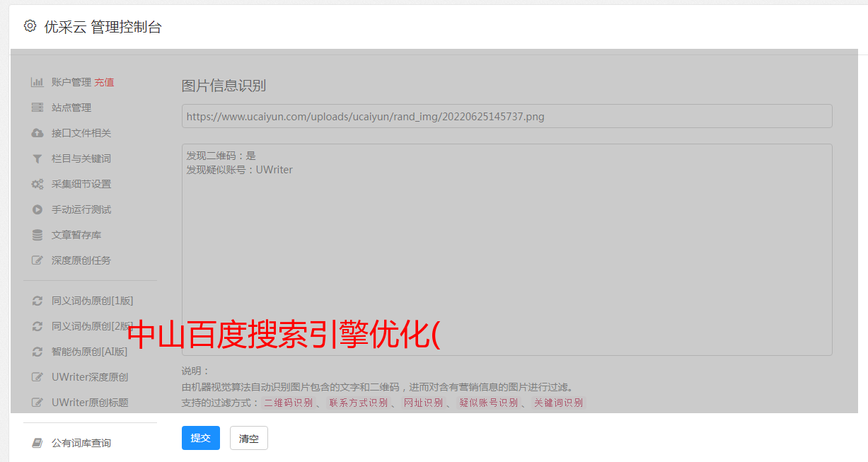Open UWriter深度原创 page
Screen dimensions: 868x462
[90, 377]
